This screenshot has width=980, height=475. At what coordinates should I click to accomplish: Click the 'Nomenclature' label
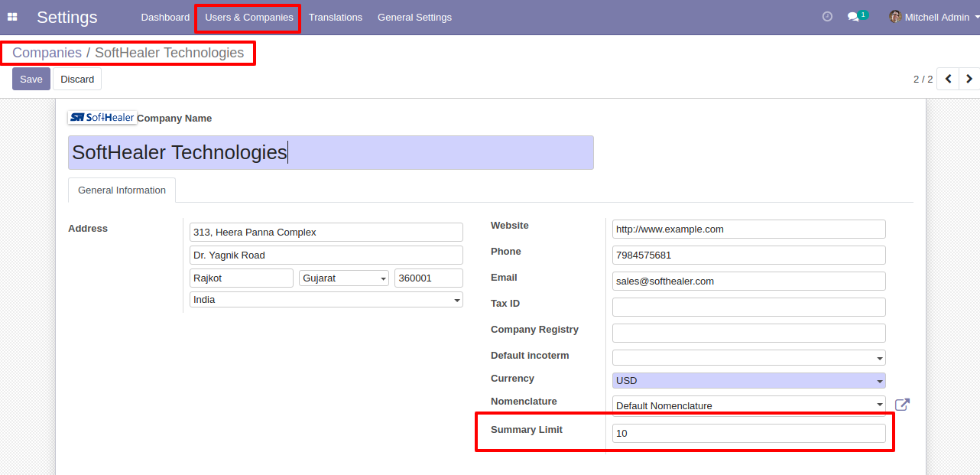524,402
